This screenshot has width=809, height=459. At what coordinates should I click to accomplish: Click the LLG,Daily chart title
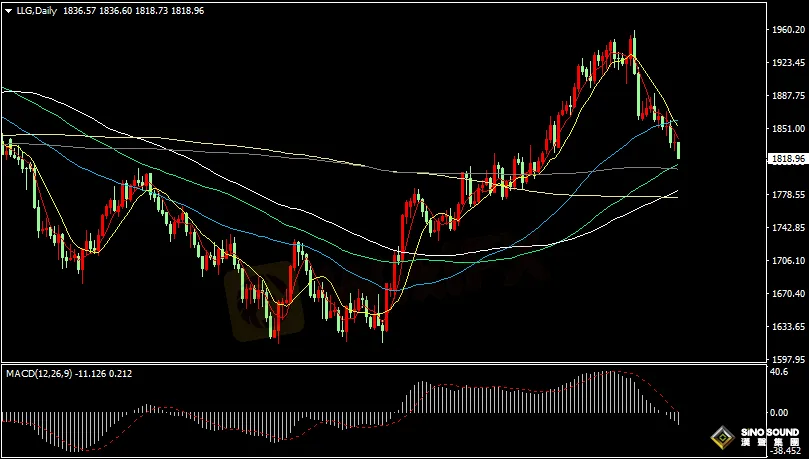(35, 9)
